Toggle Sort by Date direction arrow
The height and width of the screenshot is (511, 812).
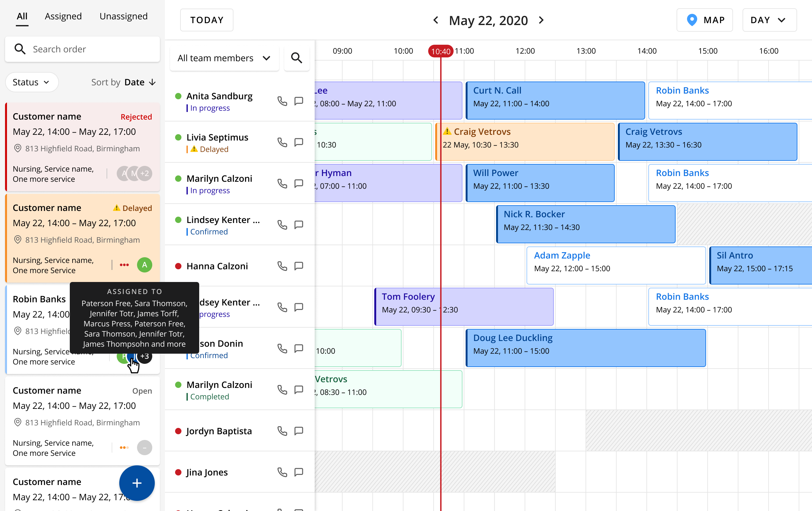[x=153, y=82]
